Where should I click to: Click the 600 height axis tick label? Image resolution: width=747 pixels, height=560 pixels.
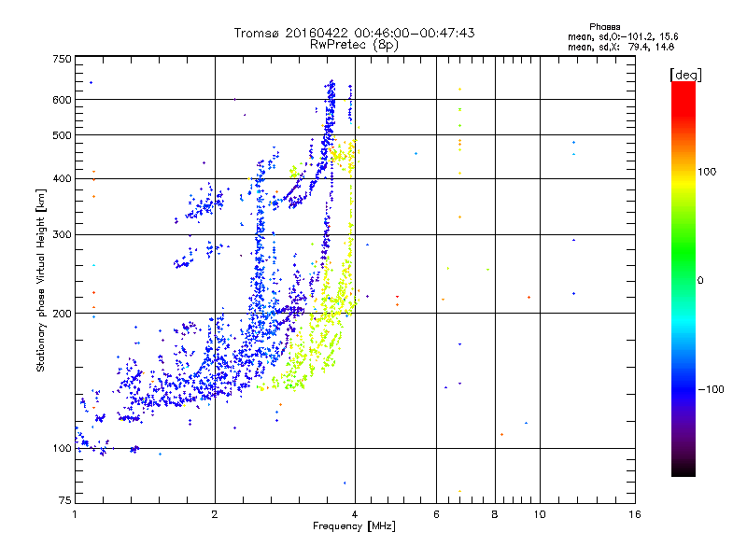click(62, 100)
